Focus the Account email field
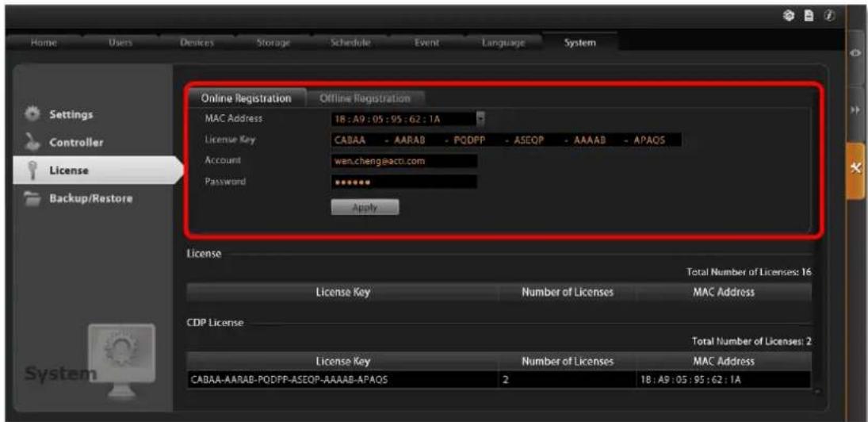Image resolution: width=868 pixels, height=422 pixels. pos(404,161)
